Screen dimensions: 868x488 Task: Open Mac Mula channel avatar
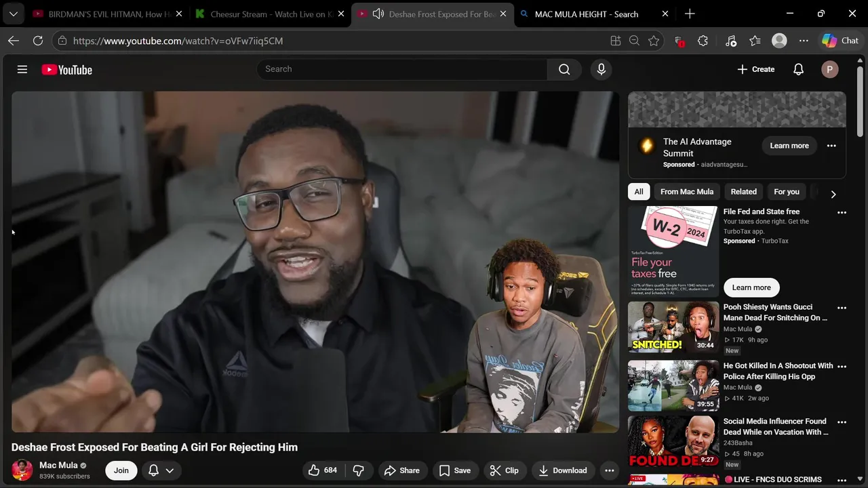(x=22, y=470)
